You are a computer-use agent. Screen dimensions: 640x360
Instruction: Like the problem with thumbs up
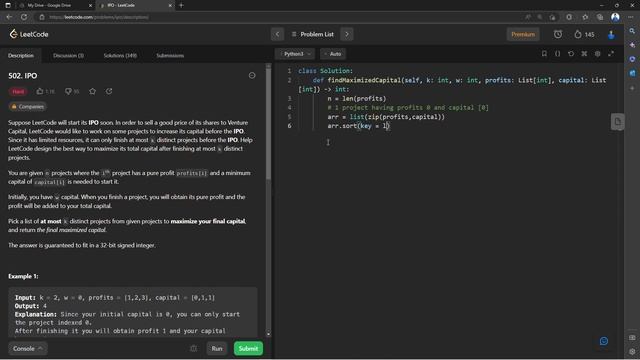[45, 91]
